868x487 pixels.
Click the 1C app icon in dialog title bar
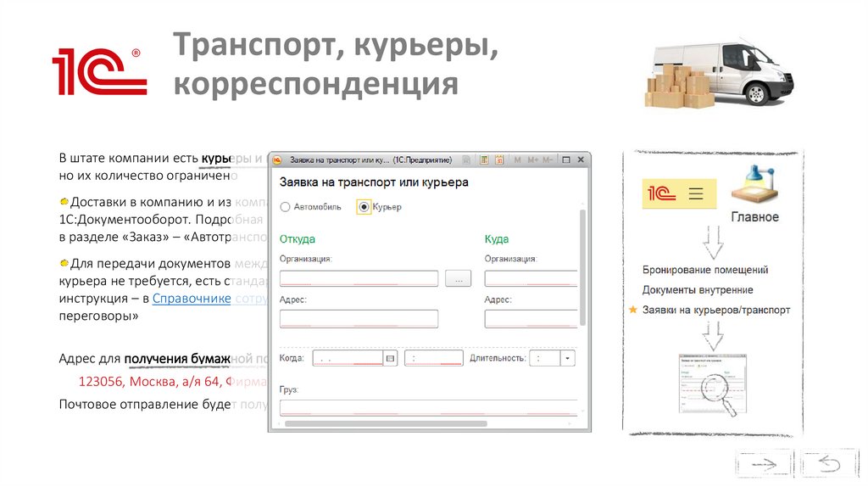277,160
